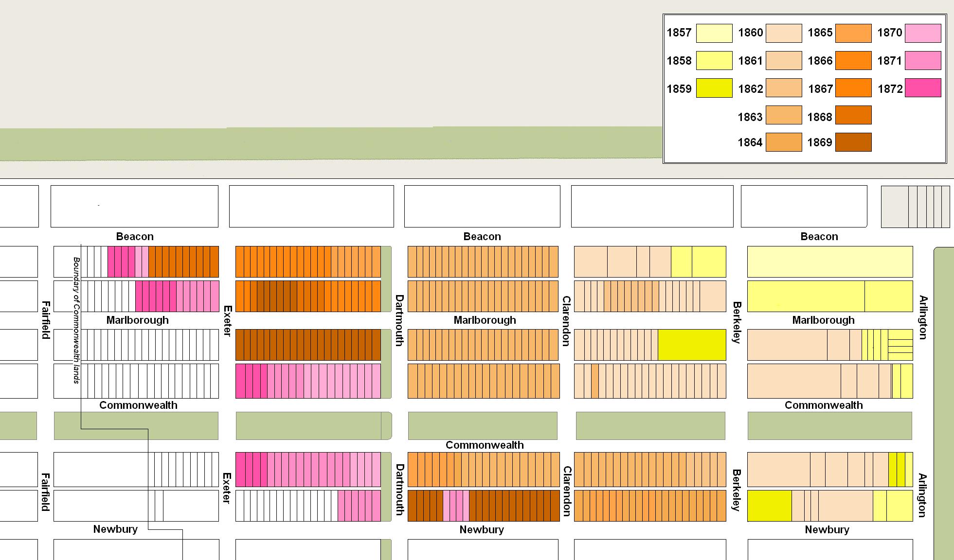Click the Arlington street label near Marlborough

[x=923, y=317]
